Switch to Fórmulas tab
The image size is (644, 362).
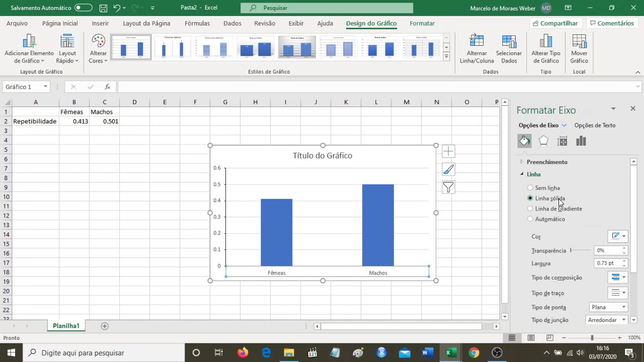point(197,23)
